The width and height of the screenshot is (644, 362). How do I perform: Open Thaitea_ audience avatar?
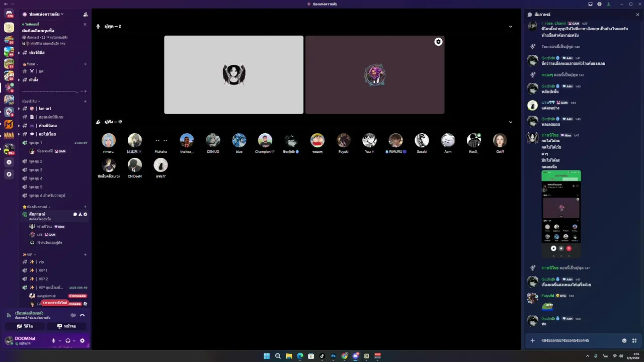187,140
